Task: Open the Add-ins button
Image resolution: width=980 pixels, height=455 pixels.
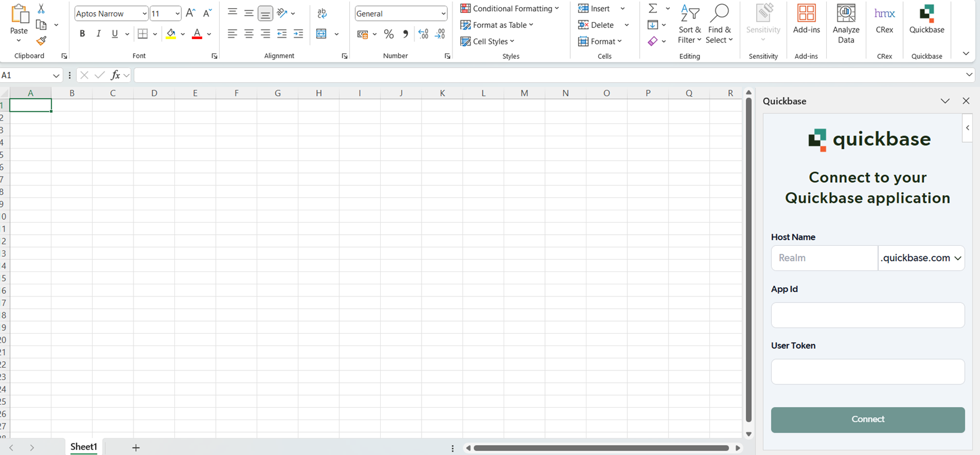Action: (807, 19)
